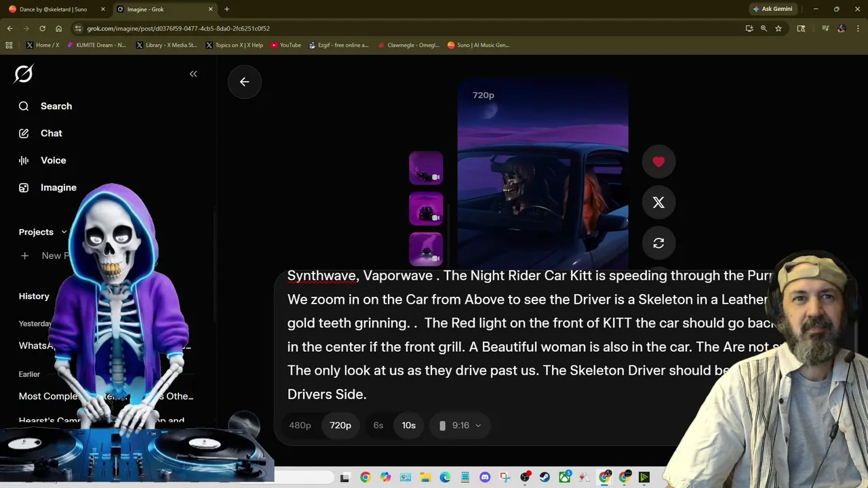
Task: Open Discord from the taskbar
Action: [x=485, y=478]
